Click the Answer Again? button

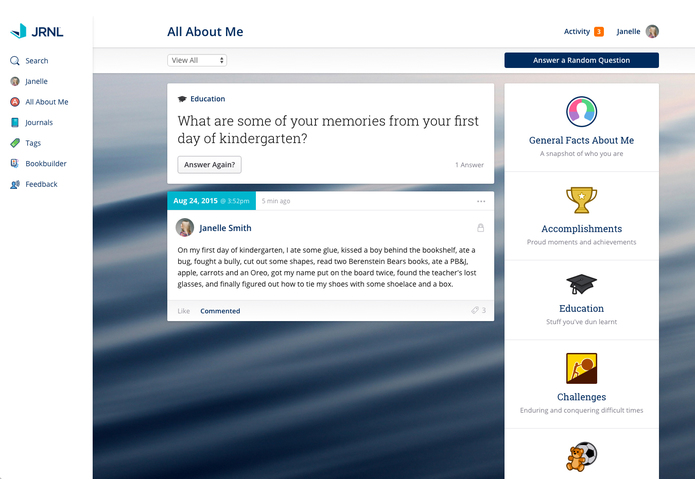pos(210,165)
